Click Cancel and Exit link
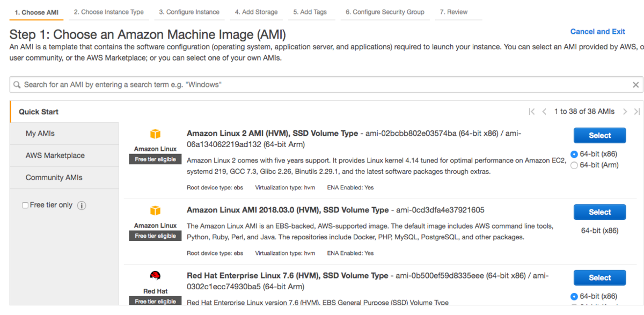This screenshot has width=644, height=315. tap(598, 32)
